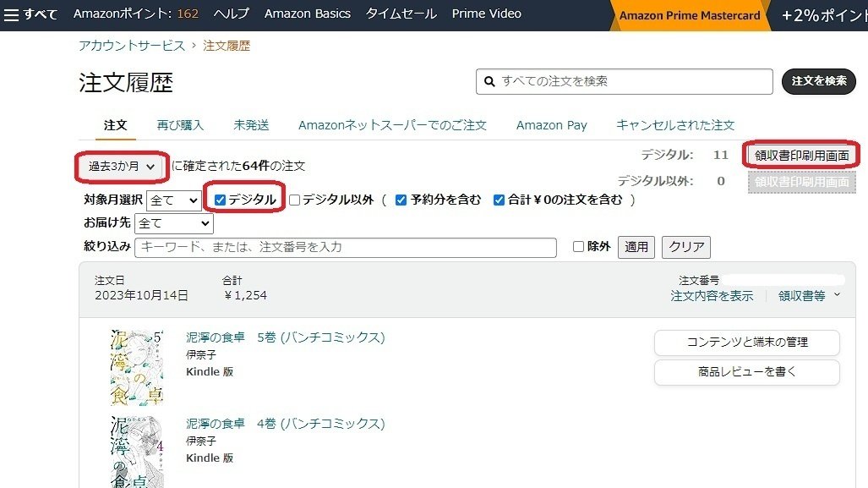Toggle 合計￥0の注文を含む checkbox
868x488 pixels.
click(499, 200)
